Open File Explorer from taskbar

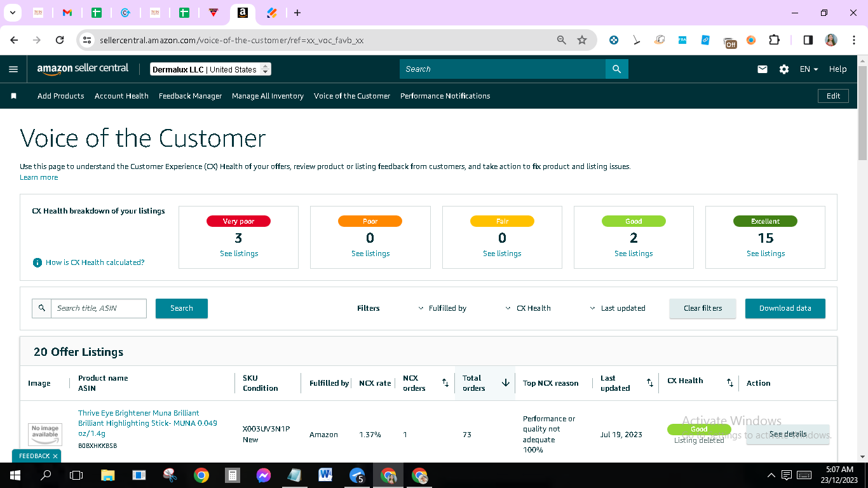tap(108, 475)
